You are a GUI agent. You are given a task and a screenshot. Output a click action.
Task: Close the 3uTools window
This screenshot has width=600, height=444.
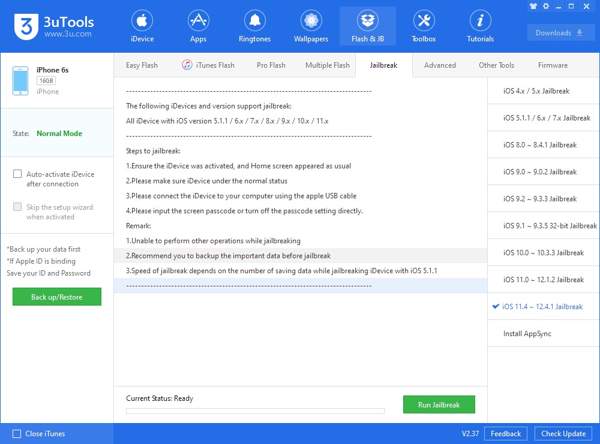coord(586,6)
